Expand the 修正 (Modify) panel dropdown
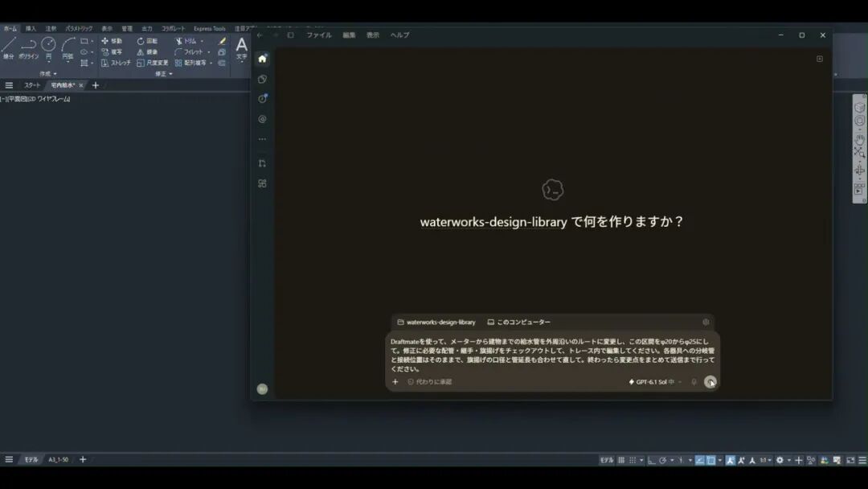This screenshot has width=868, height=489. [164, 74]
